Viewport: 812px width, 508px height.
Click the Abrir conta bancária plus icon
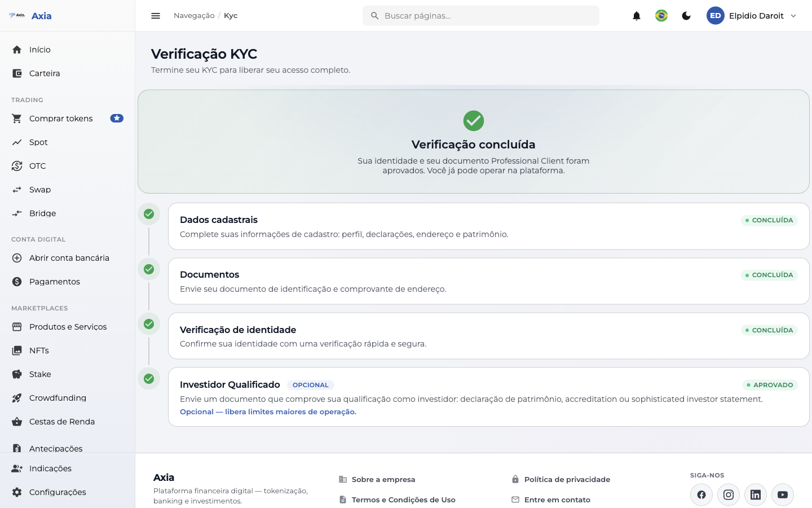[17, 258]
